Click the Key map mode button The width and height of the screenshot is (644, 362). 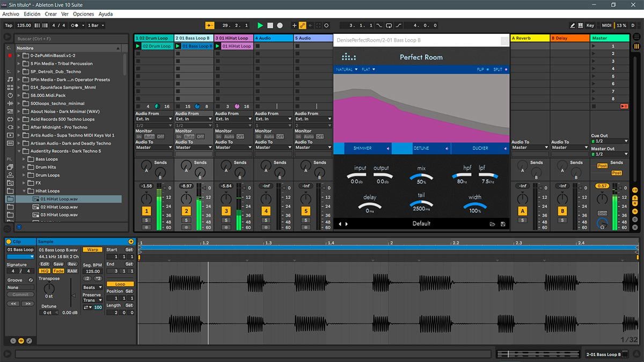pyautogui.click(x=590, y=25)
